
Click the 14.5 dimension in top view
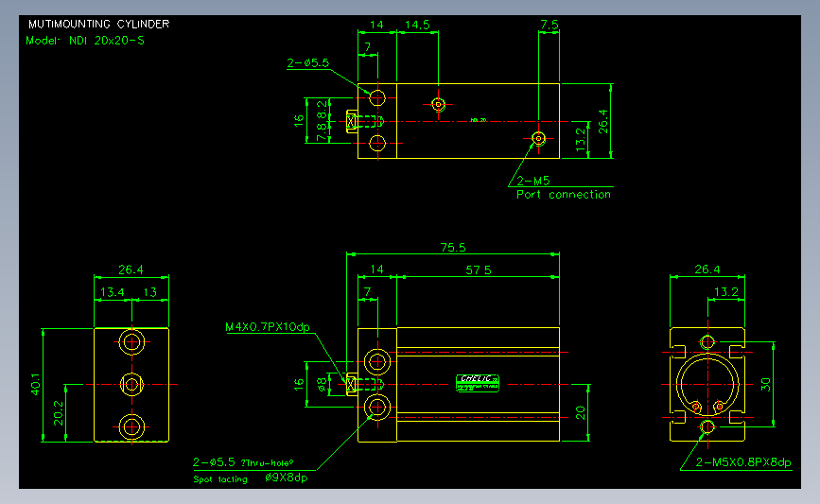pyautogui.click(x=417, y=25)
